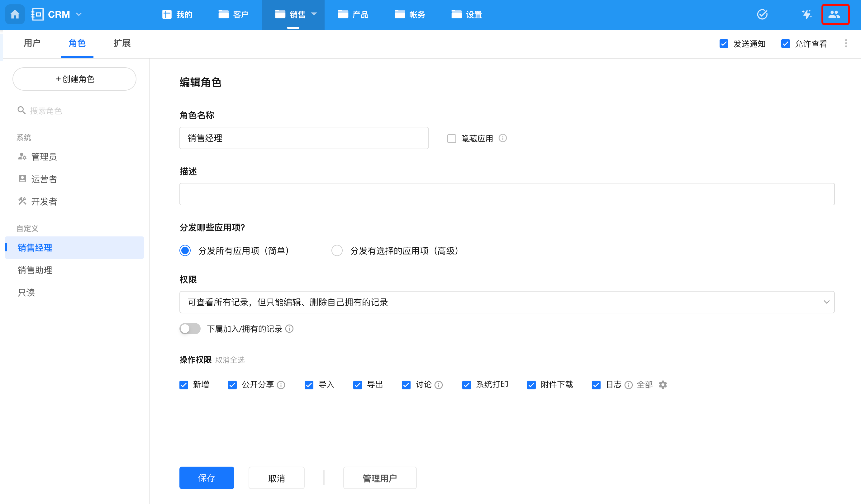The image size is (861, 504).
Task: Select the 运营者 system role
Action: click(74, 179)
